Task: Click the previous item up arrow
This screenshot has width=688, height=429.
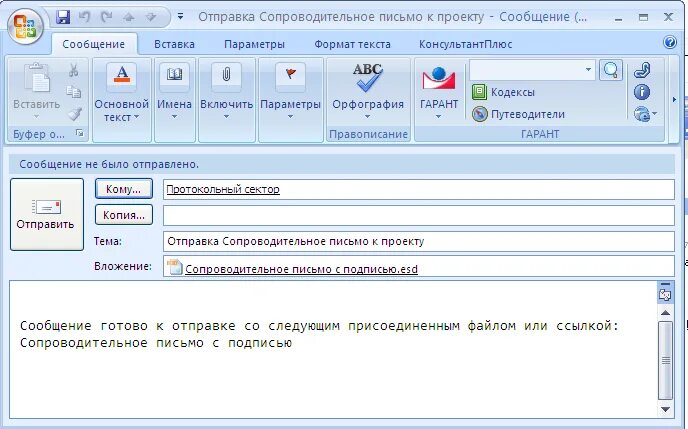Action: tap(129, 17)
